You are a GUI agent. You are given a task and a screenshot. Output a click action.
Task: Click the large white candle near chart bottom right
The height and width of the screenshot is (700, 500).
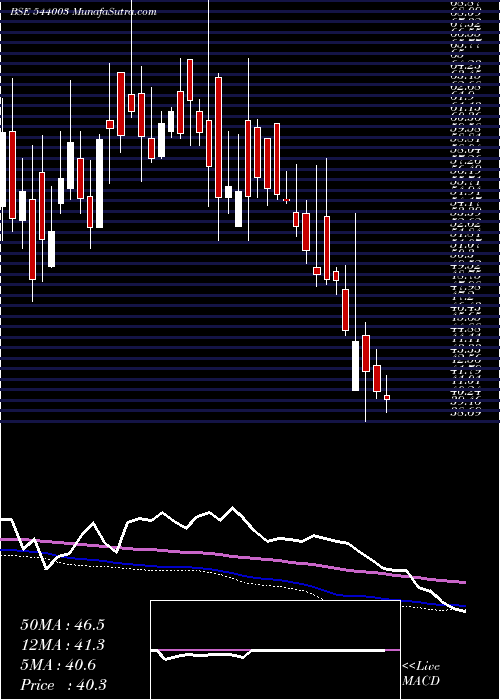click(x=355, y=366)
